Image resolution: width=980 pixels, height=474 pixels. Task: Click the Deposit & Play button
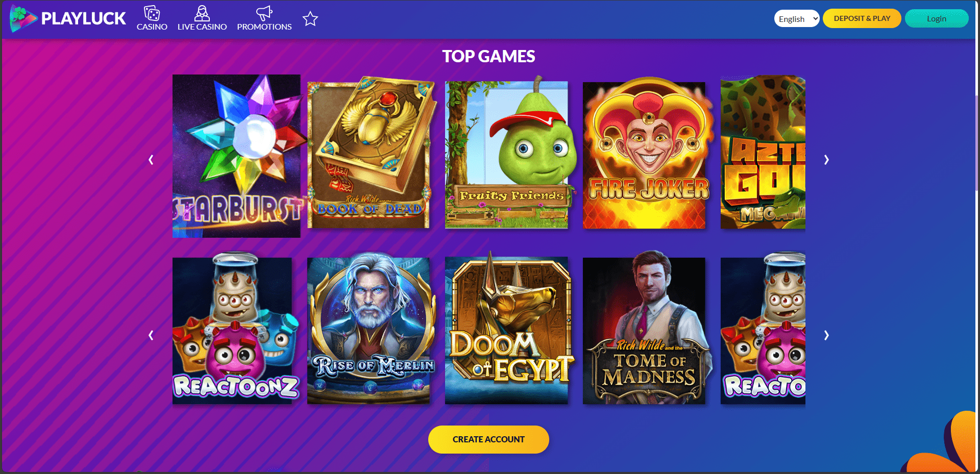tap(862, 18)
